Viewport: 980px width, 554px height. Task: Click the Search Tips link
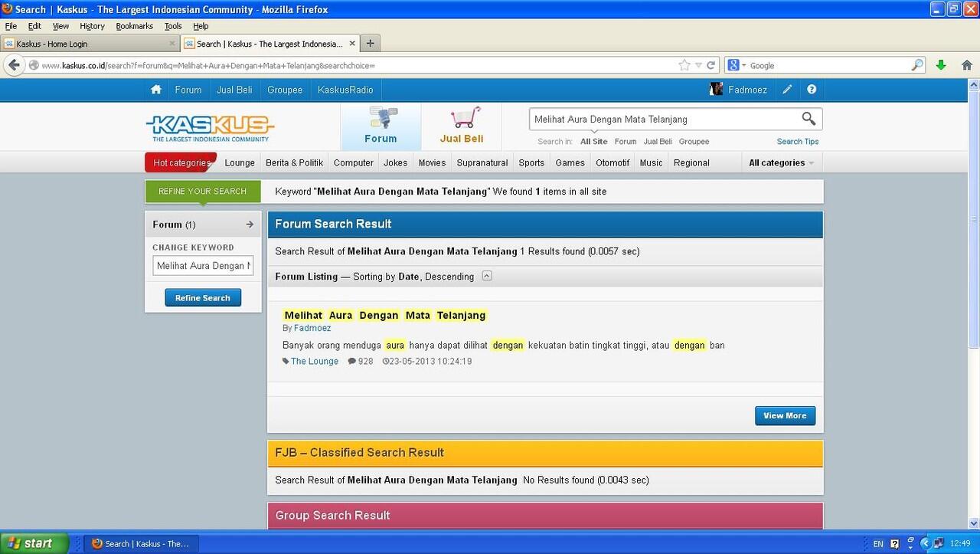798,141
